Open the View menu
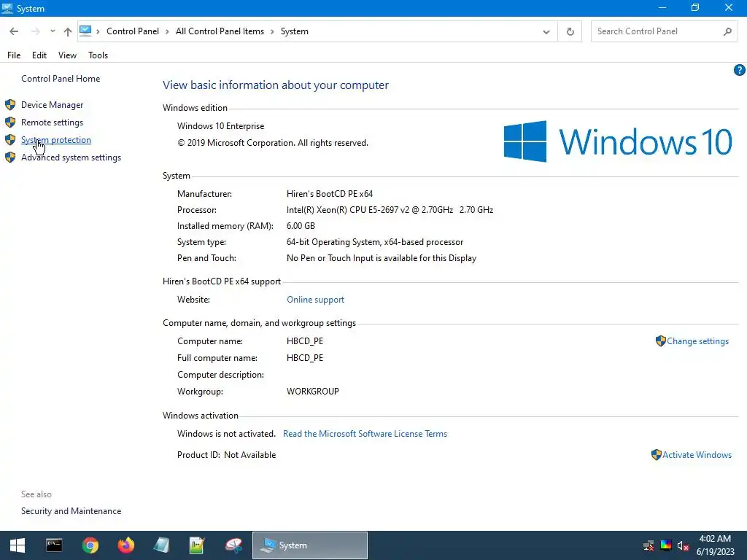Screen dimensions: 747x560 click(67, 55)
